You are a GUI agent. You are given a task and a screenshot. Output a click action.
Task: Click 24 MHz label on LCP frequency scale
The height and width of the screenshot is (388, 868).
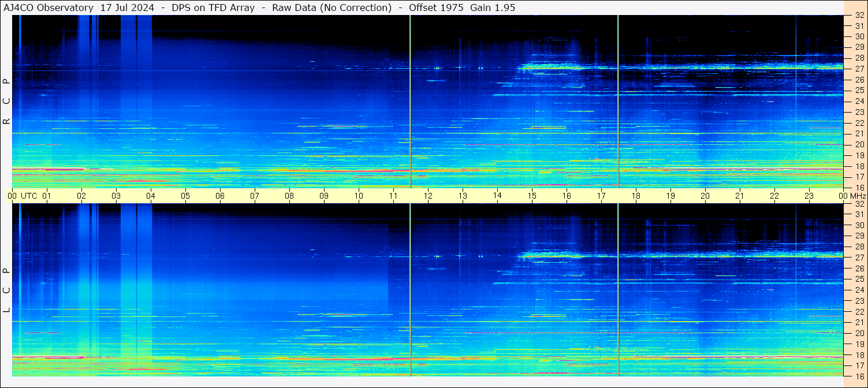click(859, 290)
